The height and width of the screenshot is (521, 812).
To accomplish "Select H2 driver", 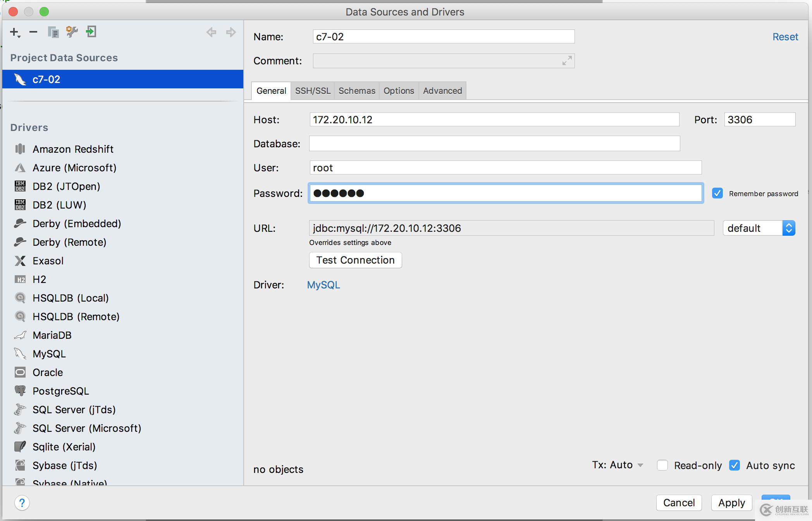I will click(x=123, y=279).
